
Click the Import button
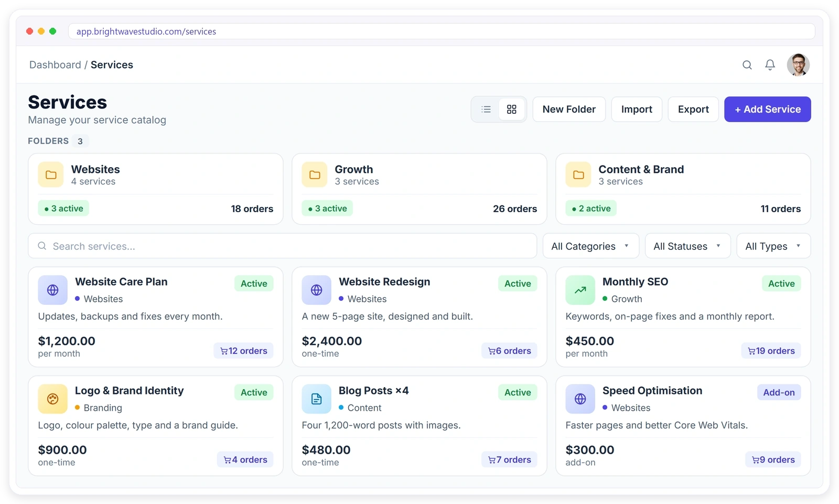coord(637,109)
